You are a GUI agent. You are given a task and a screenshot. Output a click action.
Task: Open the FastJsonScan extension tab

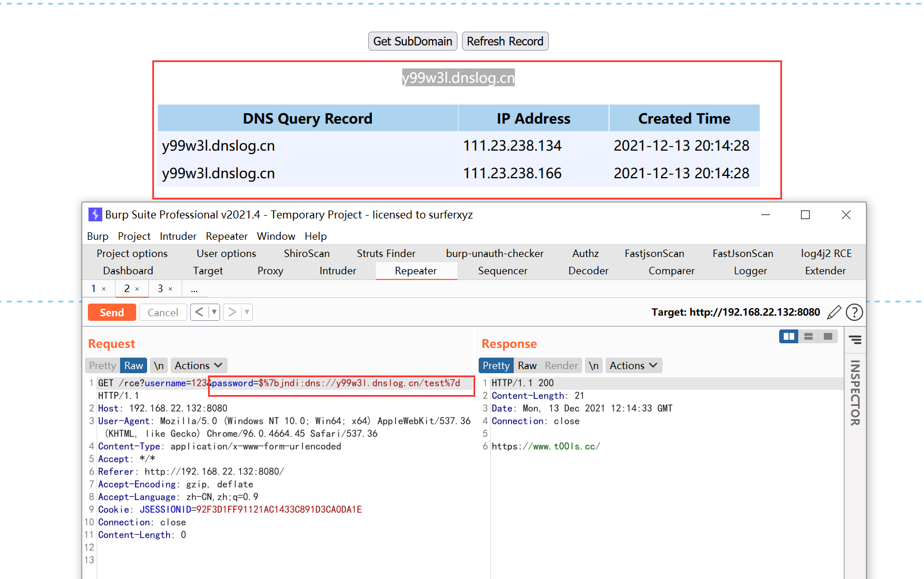pyautogui.click(x=743, y=254)
